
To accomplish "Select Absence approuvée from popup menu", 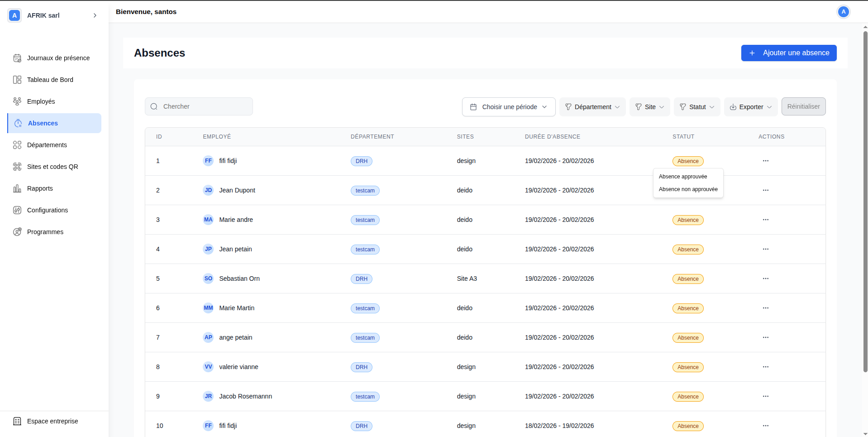I will 682,177.
